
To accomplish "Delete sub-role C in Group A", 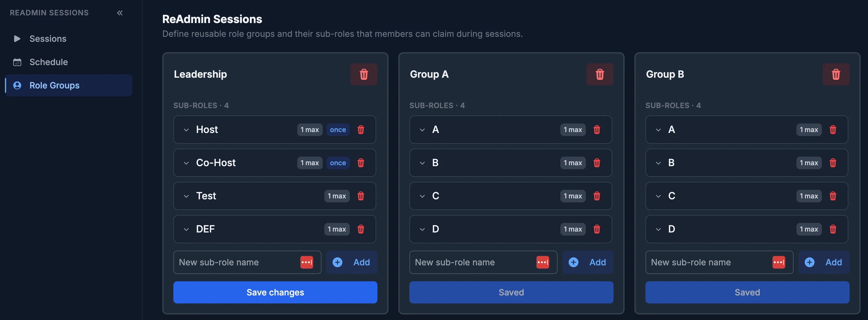I will pos(597,196).
